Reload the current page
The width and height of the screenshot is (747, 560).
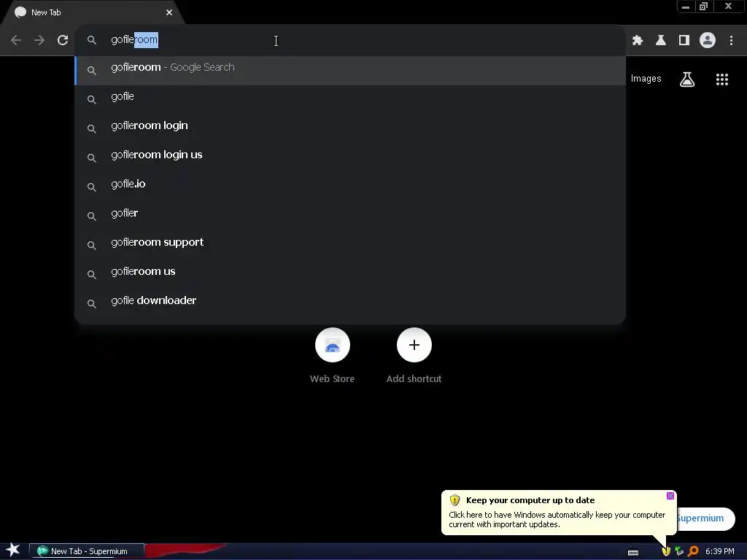[63, 41]
